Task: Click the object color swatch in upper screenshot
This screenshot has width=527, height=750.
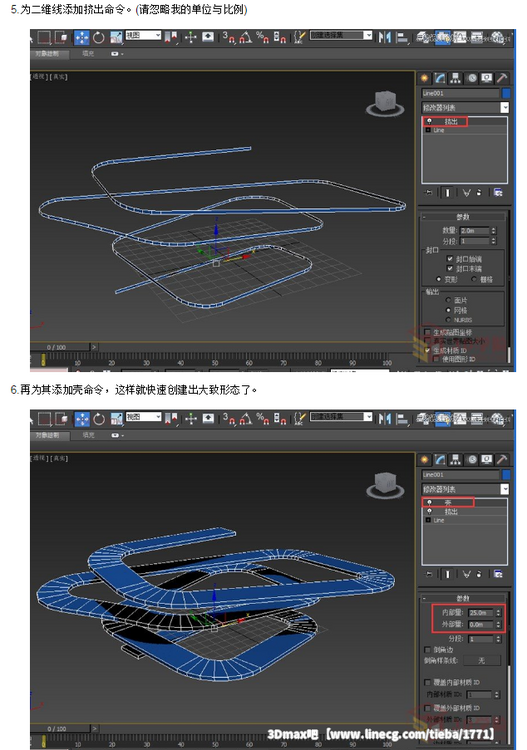Action: [506, 93]
